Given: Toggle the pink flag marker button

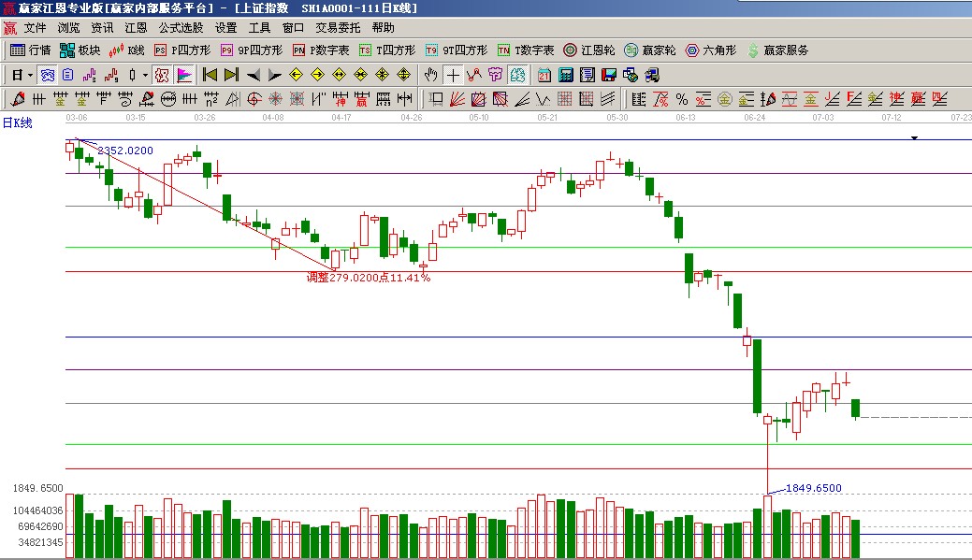Looking at the screenshot, I should pos(184,75).
